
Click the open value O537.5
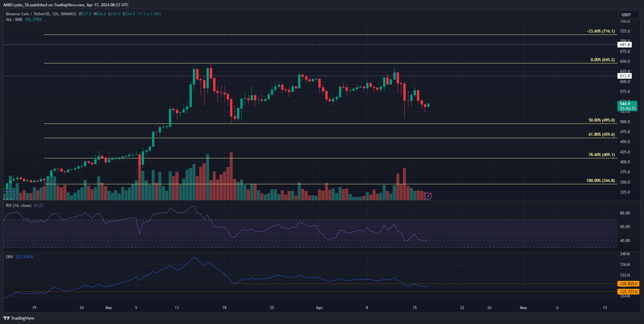click(85, 14)
